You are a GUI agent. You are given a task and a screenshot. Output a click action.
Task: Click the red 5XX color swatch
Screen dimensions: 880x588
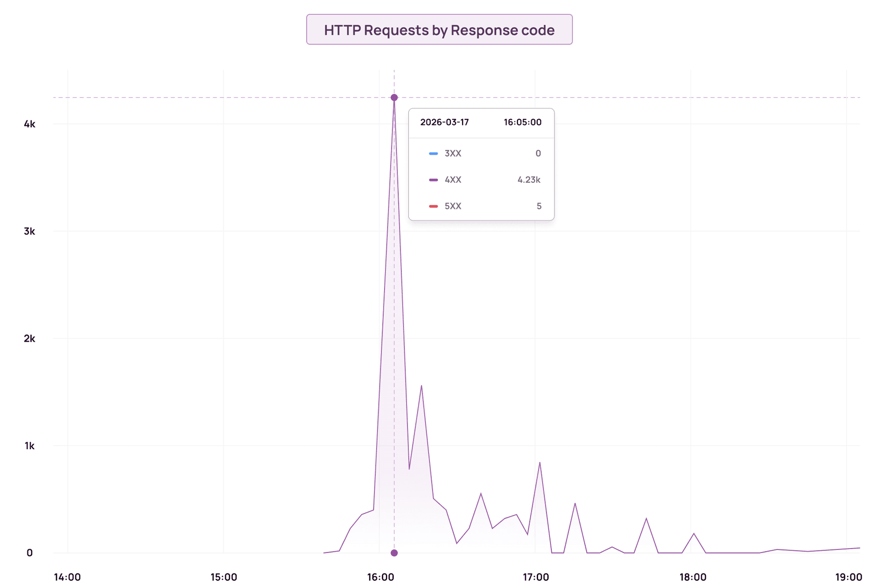point(433,207)
